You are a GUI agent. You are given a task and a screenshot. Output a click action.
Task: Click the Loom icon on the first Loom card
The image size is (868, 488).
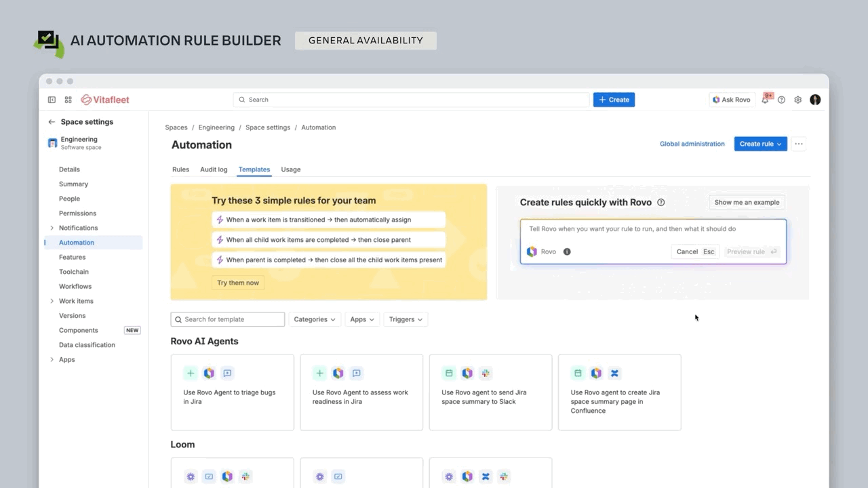191,476
